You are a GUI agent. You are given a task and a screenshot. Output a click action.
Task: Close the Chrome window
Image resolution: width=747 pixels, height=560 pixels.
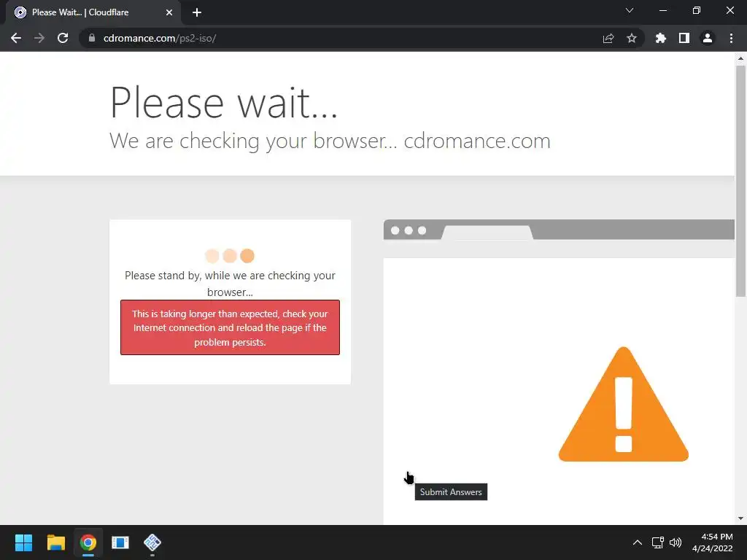point(729,10)
